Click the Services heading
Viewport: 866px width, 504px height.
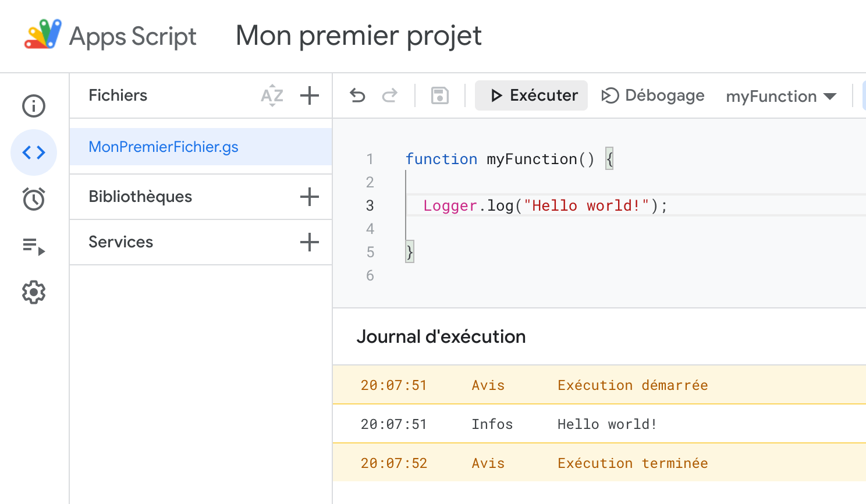pyautogui.click(x=120, y=242)
